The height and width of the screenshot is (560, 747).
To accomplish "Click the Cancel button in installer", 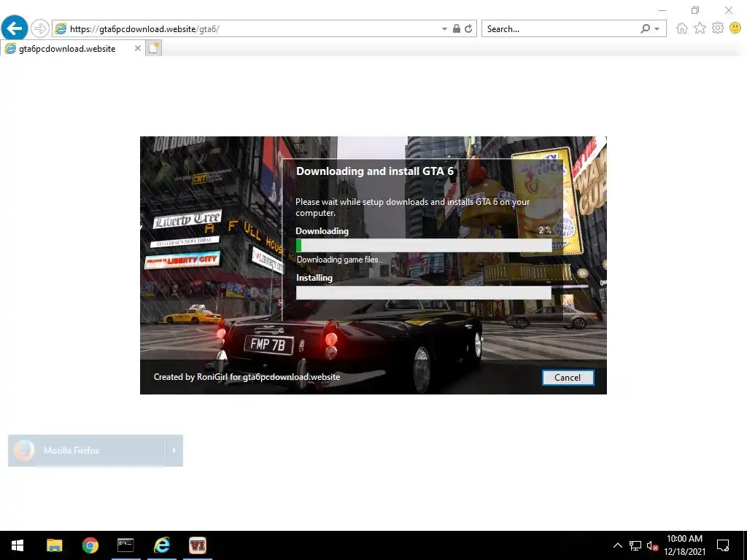I will [x=568, y=378].
